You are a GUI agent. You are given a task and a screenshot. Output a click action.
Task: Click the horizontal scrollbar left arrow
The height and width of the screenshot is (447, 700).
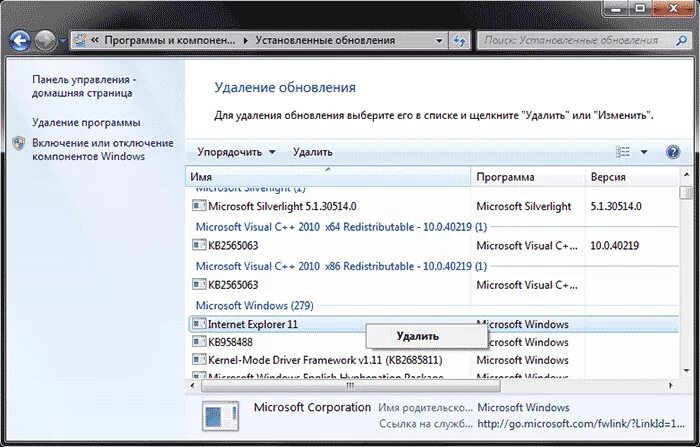[193, 385]
